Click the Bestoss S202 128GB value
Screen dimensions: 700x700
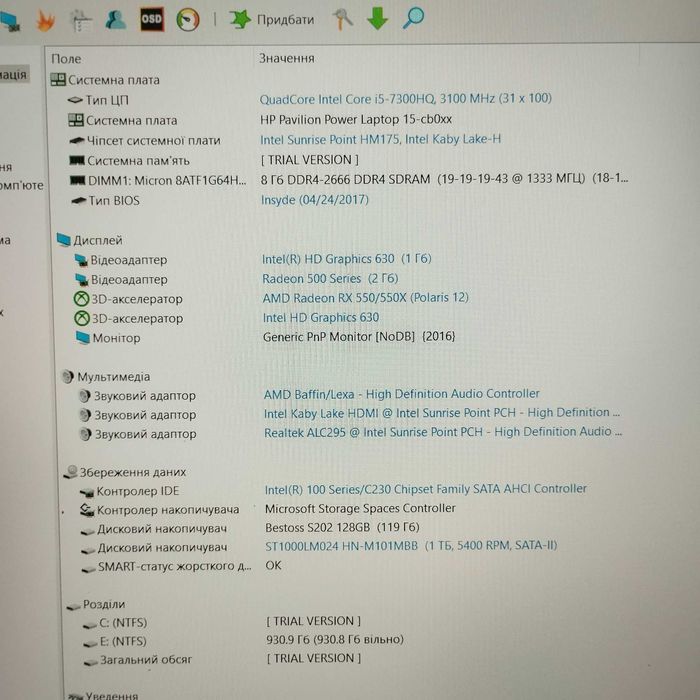pos(342,528)
